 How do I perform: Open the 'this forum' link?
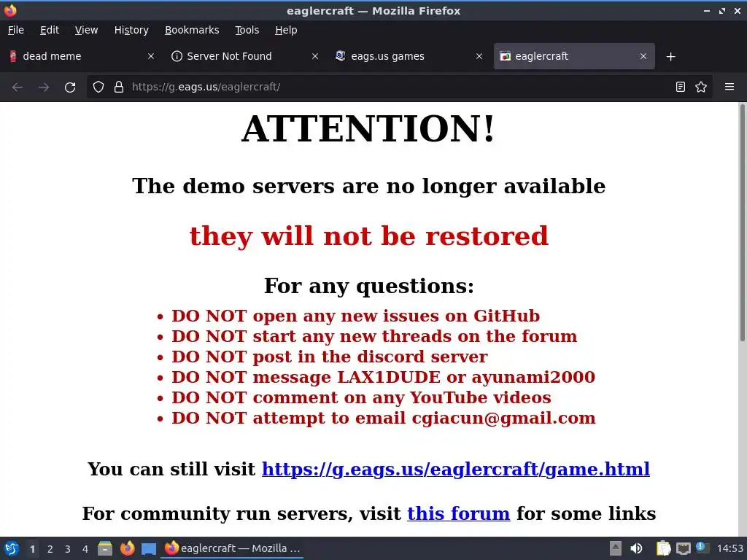point(458,513)
